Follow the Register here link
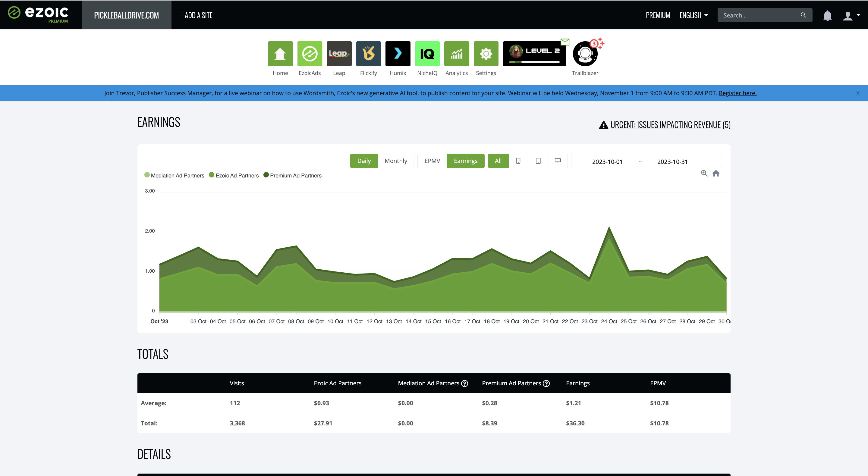 737,93
